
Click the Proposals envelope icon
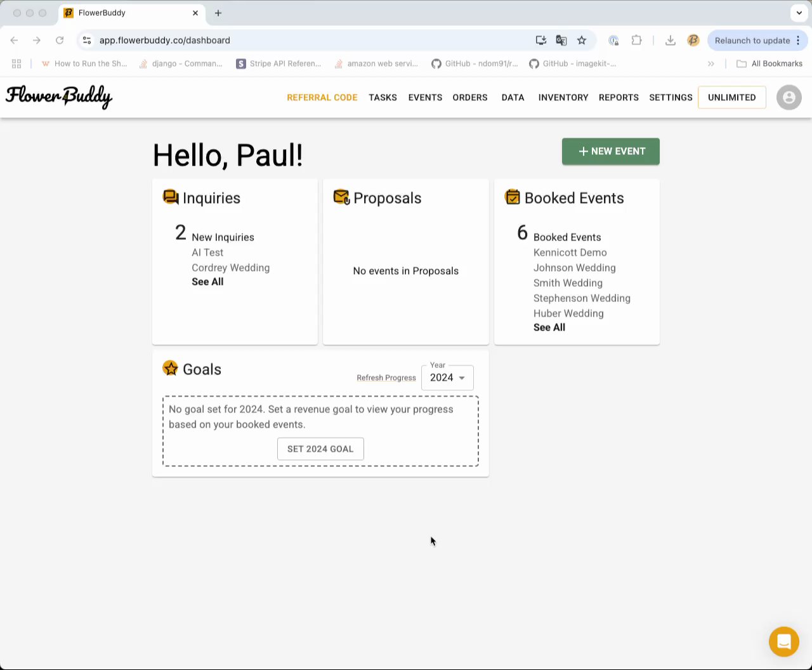pos(341,197)
